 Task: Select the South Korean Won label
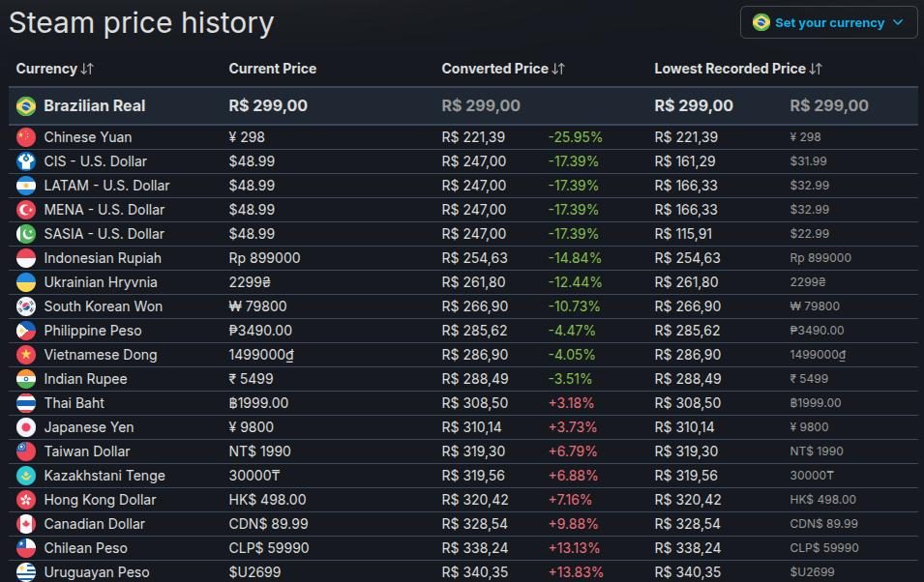pyautogui.click(x=104, y=306)
